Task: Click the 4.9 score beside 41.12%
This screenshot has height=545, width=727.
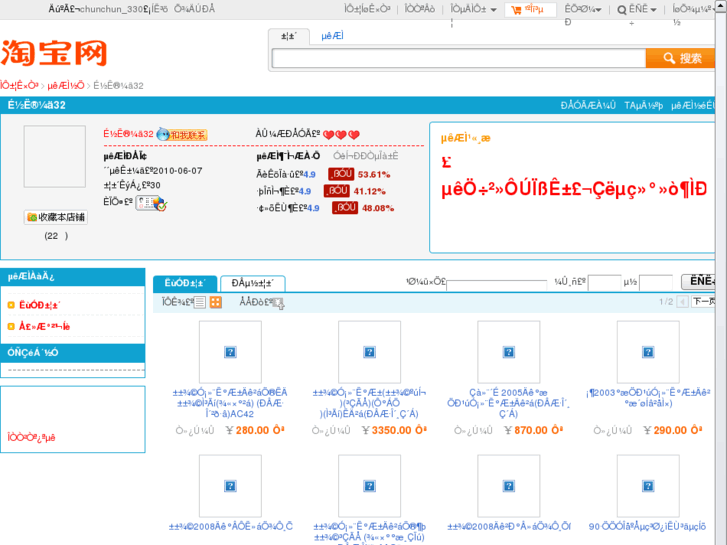Action: tap(305, 191)
